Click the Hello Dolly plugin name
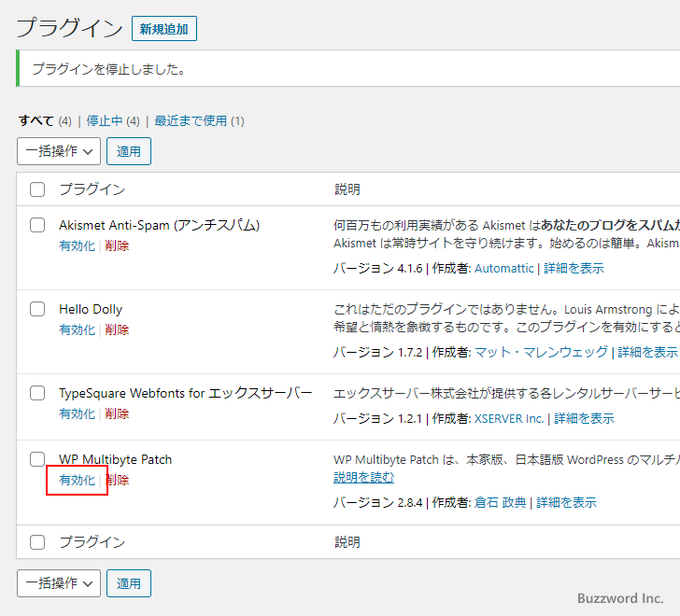 (x=91, y=309)
